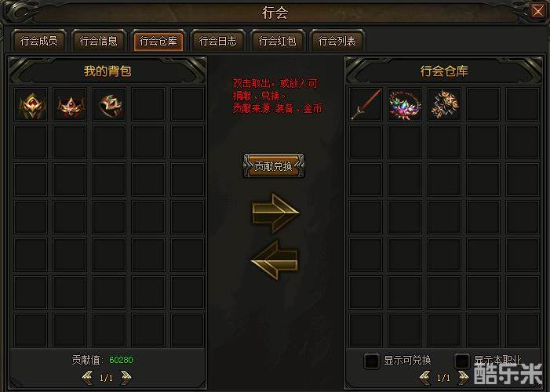
Task: Go to previous warehouse page
Action: [425, 377]
